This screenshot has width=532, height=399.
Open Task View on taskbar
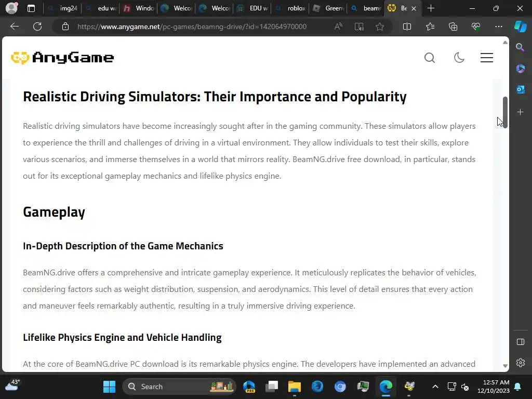pos(272,387)
